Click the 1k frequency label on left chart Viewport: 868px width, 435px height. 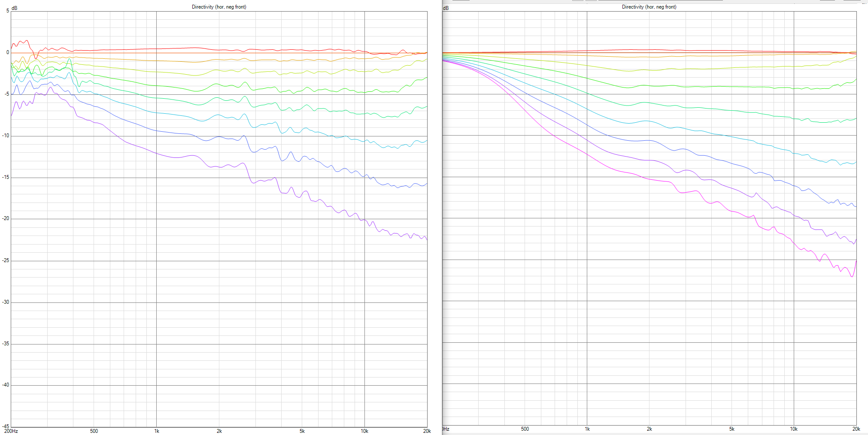click(x=157, y=431)
